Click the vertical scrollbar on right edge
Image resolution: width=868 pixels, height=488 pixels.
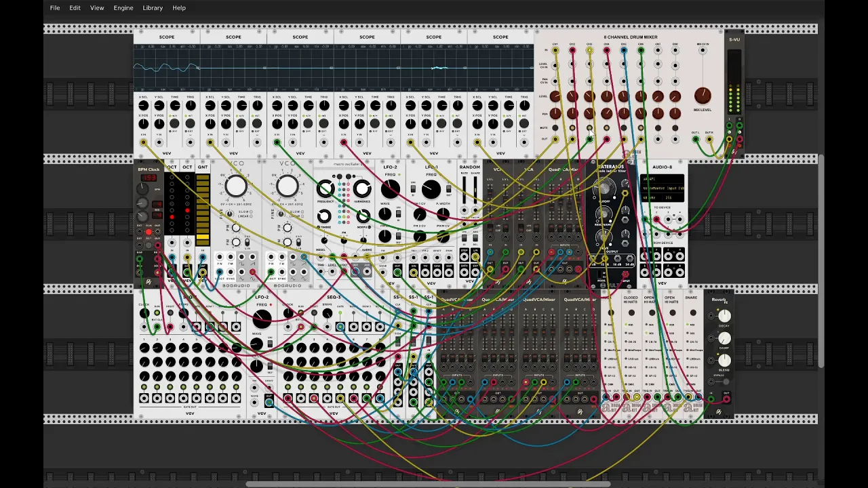point(821,261)
